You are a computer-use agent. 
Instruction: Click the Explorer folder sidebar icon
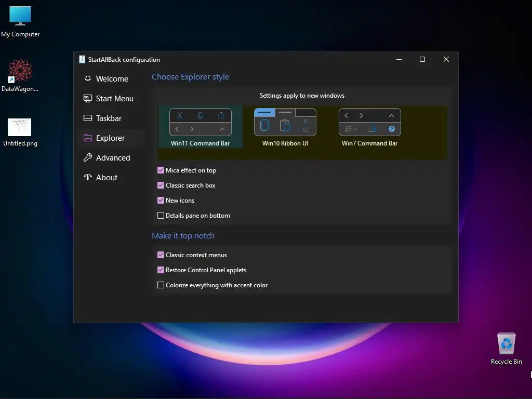(87, 138)
